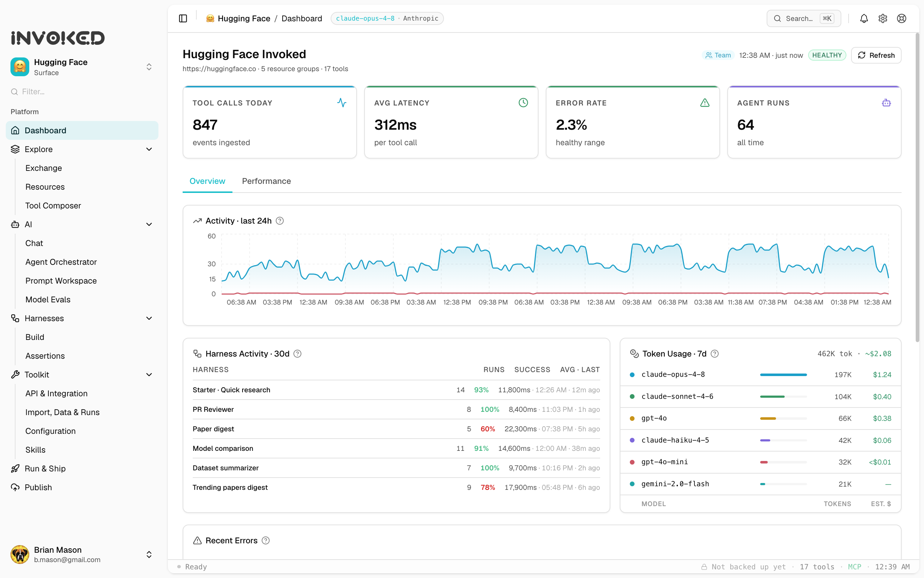Image resolution: width=924 pixels, height=578 pixels.
Task: Open Run & Ship
Action: tap(45, 469)
